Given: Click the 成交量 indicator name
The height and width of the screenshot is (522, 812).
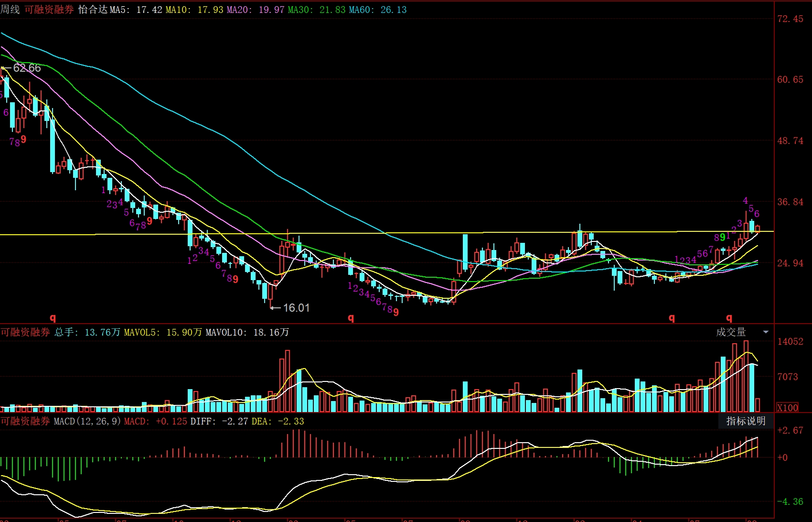Looking at the screenshot, I should coord(731,332).
